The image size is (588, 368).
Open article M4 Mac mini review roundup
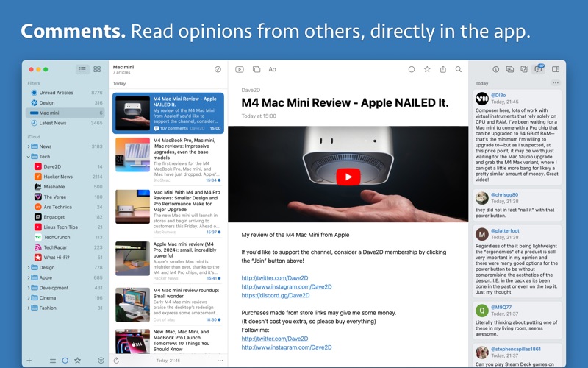point(168,305)
